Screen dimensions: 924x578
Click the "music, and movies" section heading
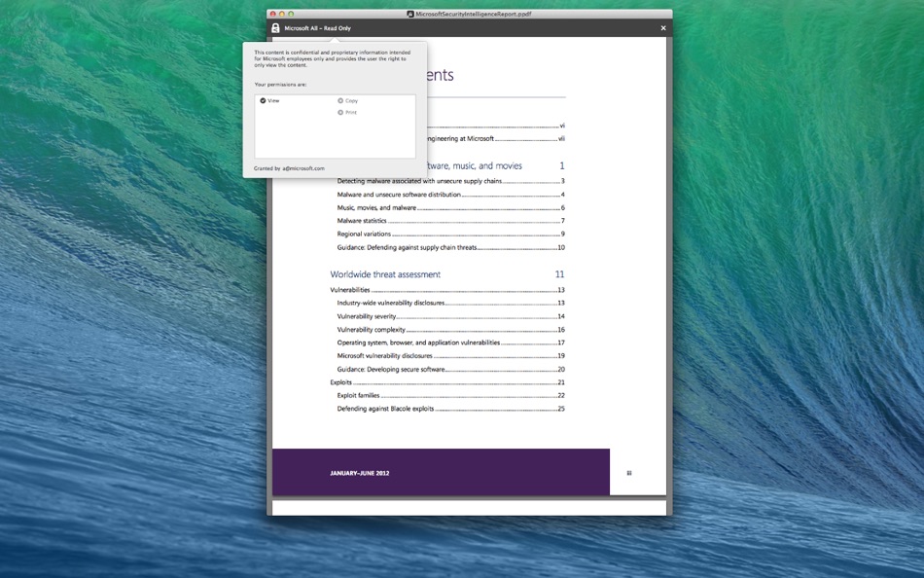(x=475, y=165)
